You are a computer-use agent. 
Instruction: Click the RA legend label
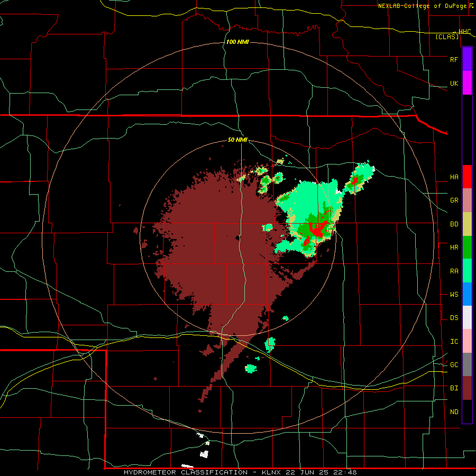pos(454,271)
